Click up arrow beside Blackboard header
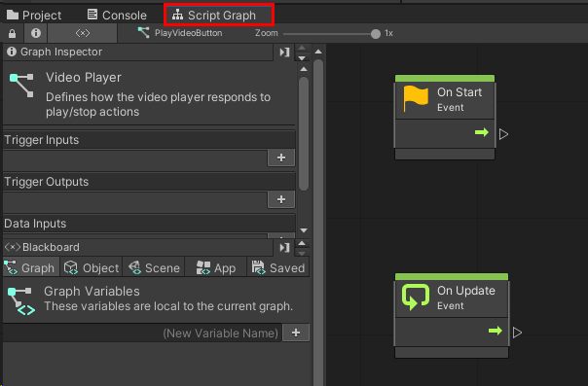The width and height of the screenshot is (588, 386). (x=302, y=244)
